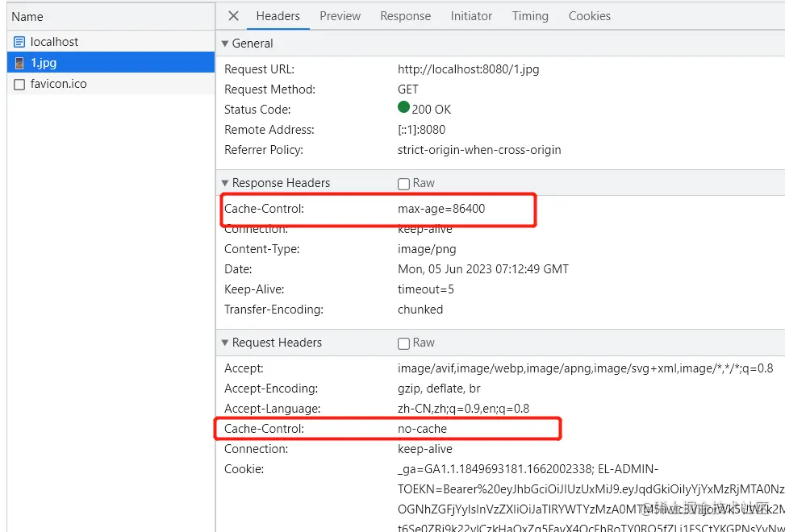Image resolution: width=785 pixels, height=532 pixels.
Task: Collapse the General section
Action: (225, 44)
